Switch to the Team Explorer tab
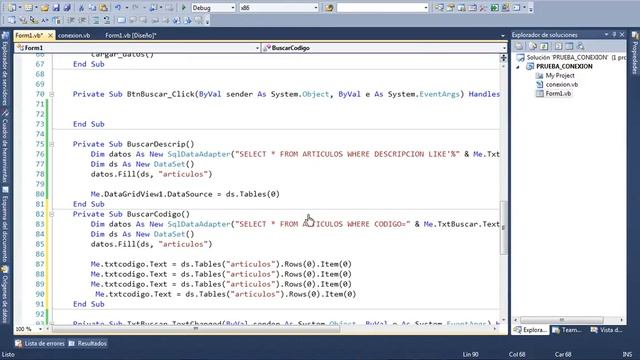The height and width of the screenshot is (360, 640). point(567,330)
